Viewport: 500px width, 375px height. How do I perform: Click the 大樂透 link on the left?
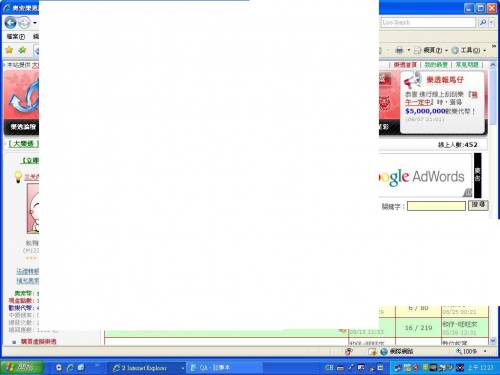click(x=23, y=144)
